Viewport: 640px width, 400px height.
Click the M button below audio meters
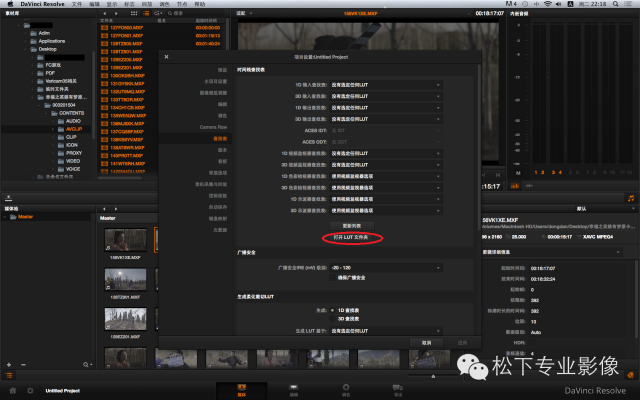[518, 173]
